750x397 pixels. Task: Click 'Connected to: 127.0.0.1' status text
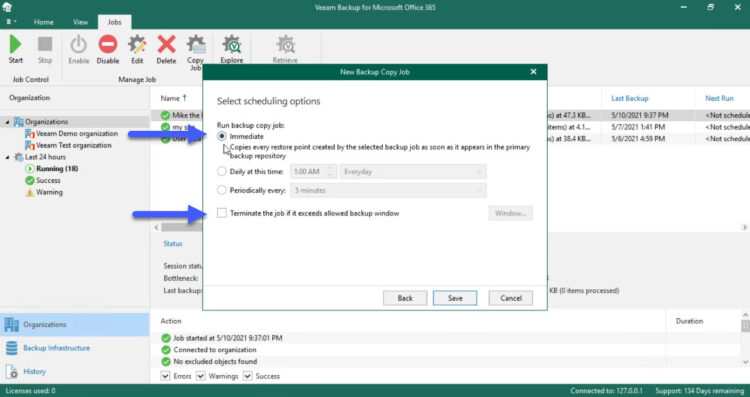point(606,391)
